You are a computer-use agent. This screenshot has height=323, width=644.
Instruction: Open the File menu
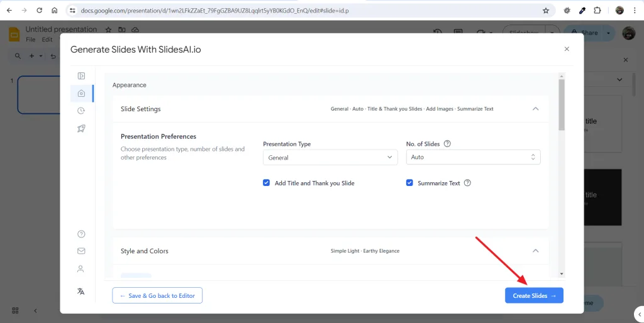(x=30, y=40)
